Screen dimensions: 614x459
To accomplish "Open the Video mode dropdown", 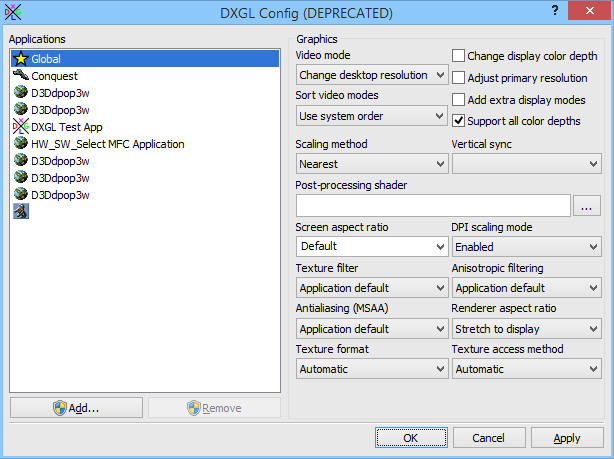I will click(372, 75).
